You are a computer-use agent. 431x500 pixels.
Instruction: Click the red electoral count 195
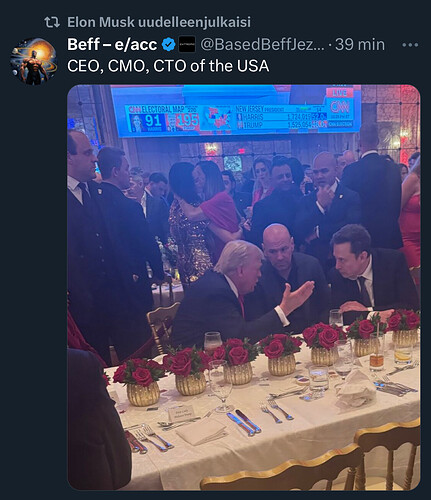[x=187, y=121]
